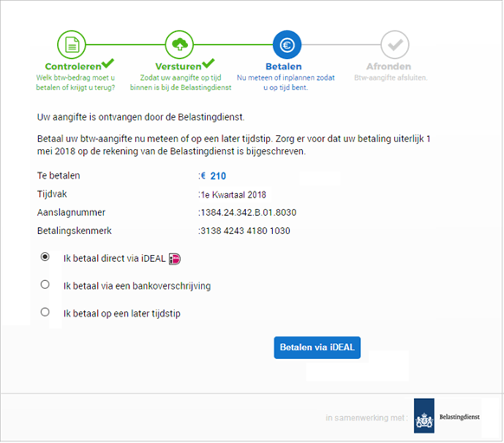
Task: Click the Betalingskenmerk number 3138 4243 4180 1030
Action: coord(245,231)
